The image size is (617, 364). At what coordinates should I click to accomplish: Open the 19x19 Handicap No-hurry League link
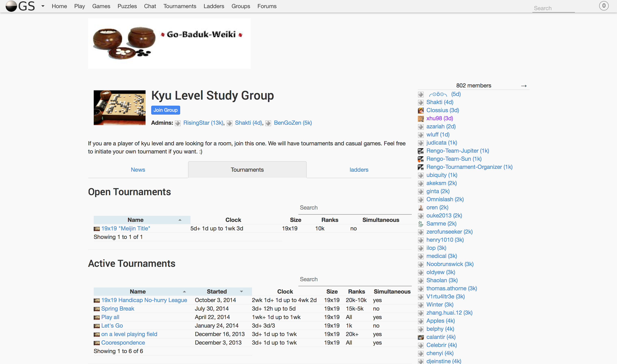click(x=144, y=300)
